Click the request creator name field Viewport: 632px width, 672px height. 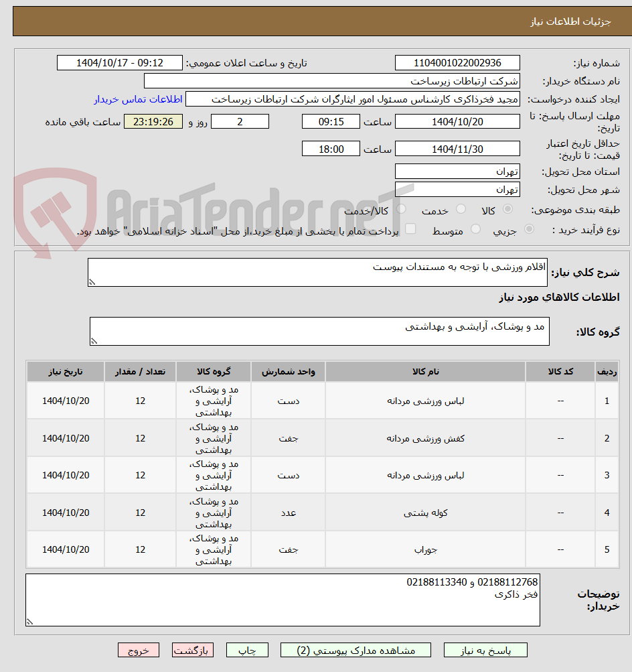(353, 99)
